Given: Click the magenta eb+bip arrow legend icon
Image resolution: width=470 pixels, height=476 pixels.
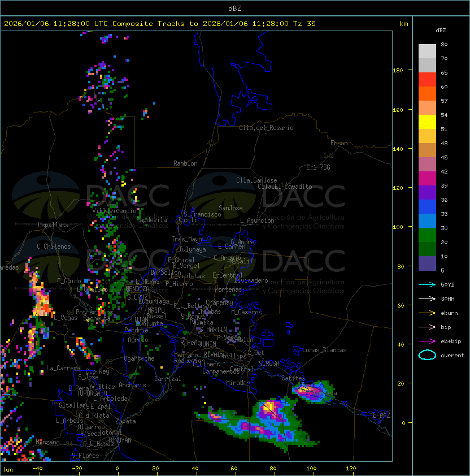Looking at the screenshot, I should (427, 341).
